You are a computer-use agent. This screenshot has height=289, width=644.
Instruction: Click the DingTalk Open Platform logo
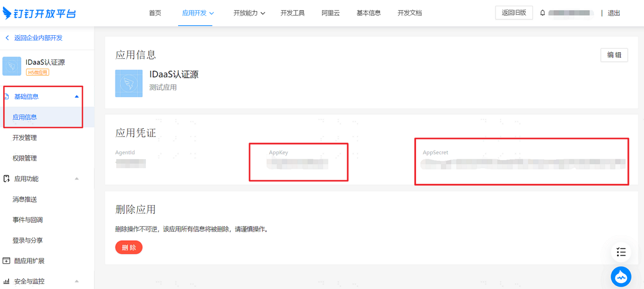click(x=39, y=13)
